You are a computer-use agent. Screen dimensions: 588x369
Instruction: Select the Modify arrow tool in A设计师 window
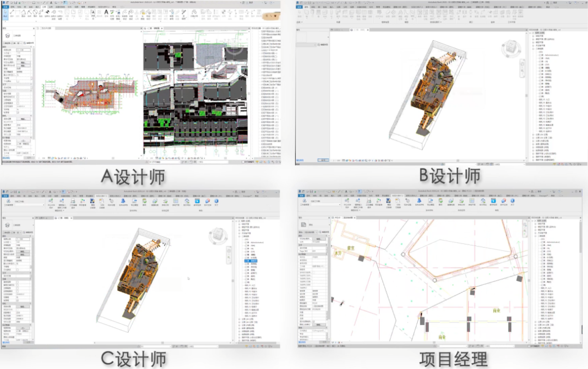(x=5, y=14)
